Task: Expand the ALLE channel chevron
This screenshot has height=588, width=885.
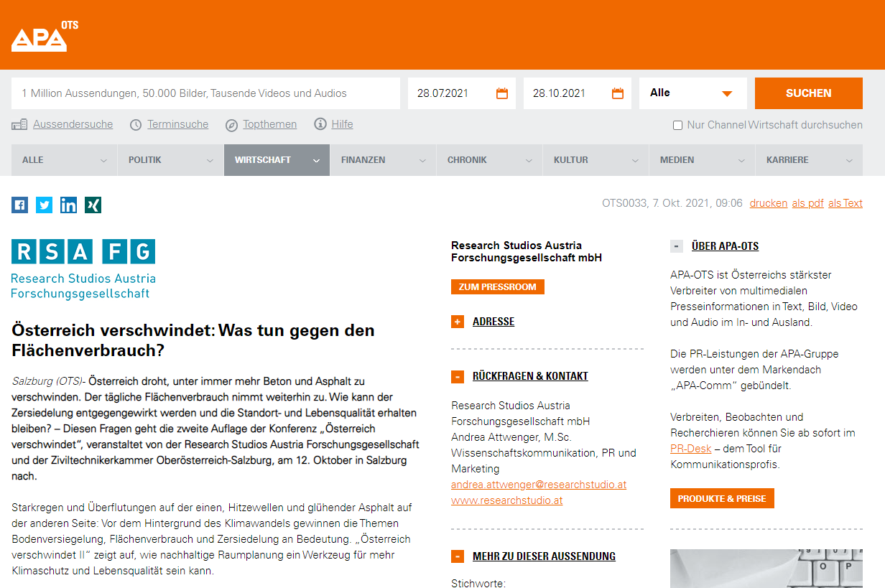Action: tap(103, 161)
